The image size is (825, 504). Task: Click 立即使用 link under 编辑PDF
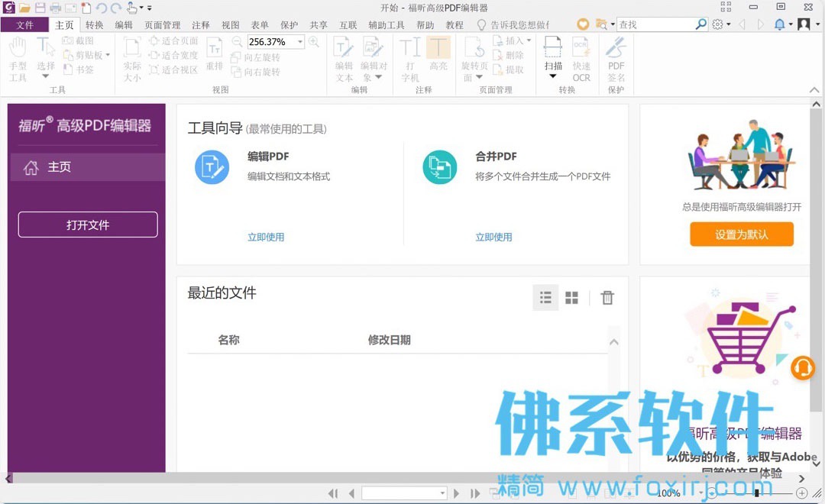[x=266, y=237]
